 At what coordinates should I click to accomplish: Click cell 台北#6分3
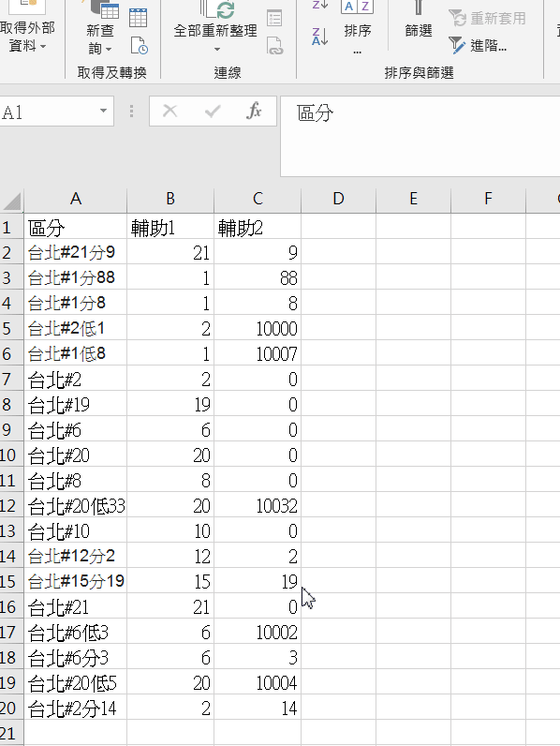tap(76, 658)
